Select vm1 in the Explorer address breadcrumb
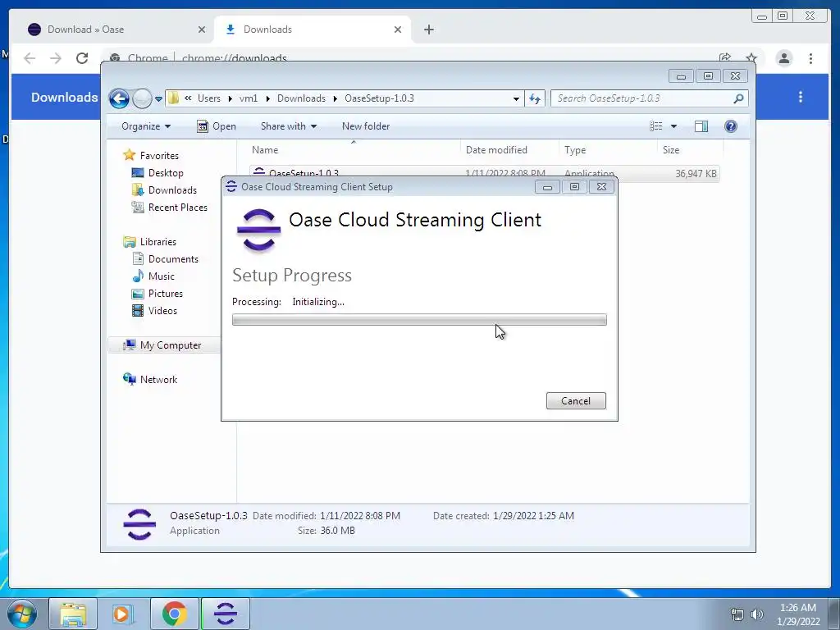Viewport: 840px width, 630px height. tap(249, 98)
